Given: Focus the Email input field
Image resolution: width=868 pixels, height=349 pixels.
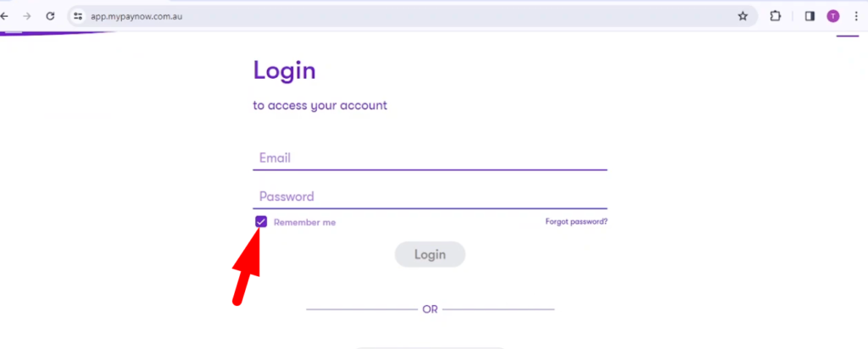Looking at the screenshot, I should (x=430, y=158).
